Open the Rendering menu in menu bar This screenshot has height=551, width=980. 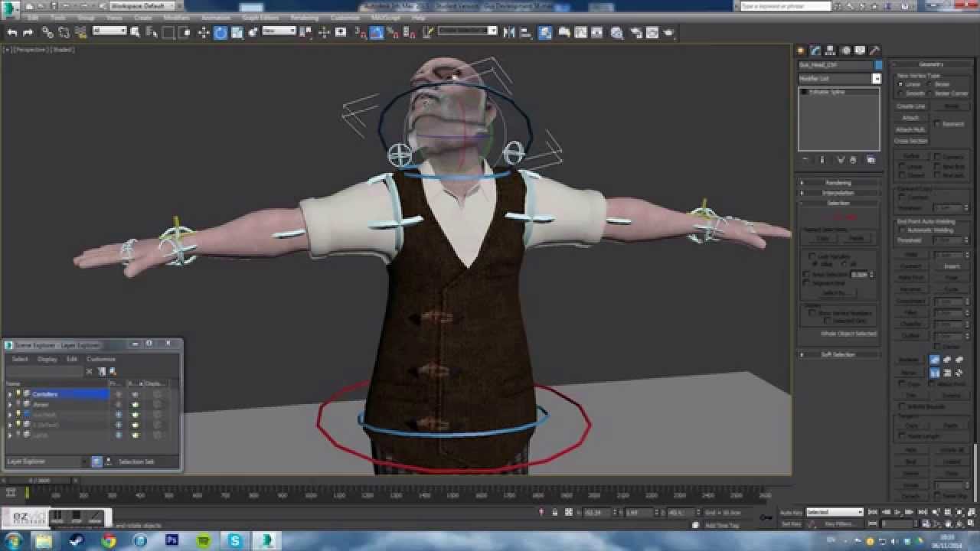[x=304, y=17]
